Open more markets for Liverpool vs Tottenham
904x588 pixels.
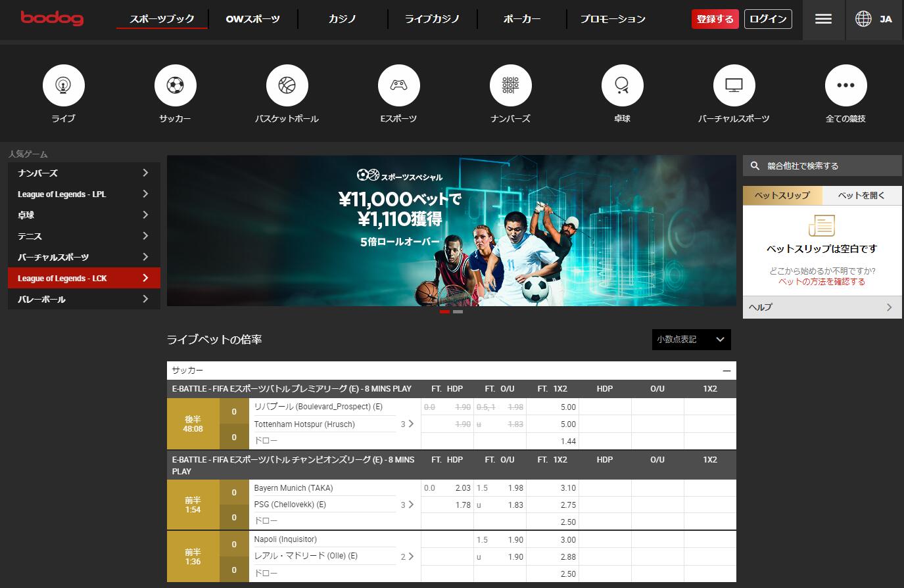click(x=408, y=424)
